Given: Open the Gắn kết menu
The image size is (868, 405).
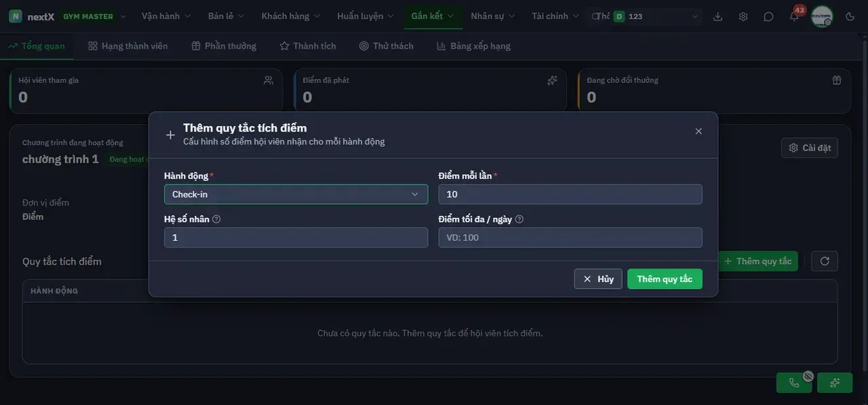Looking at the screenshot, I should point(433,16).
